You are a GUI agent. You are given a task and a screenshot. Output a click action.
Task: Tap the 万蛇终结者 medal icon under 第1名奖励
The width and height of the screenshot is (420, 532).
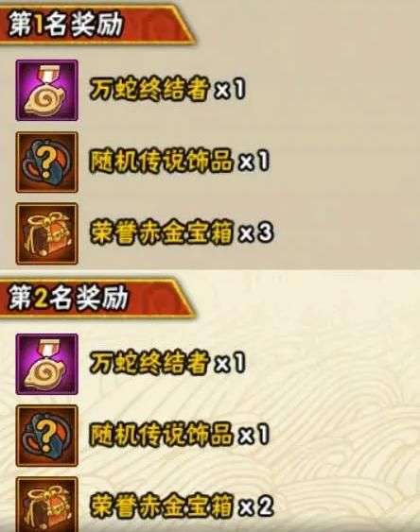click(x=47, y=91)
